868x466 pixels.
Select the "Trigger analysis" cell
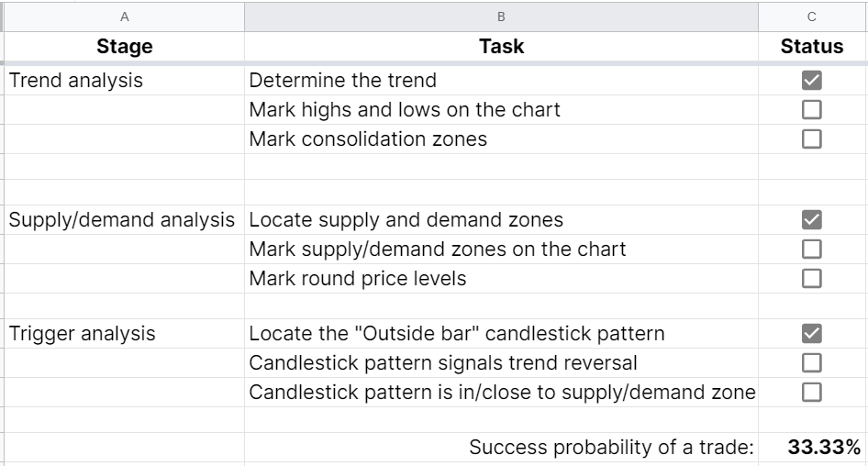coord(82,334)
